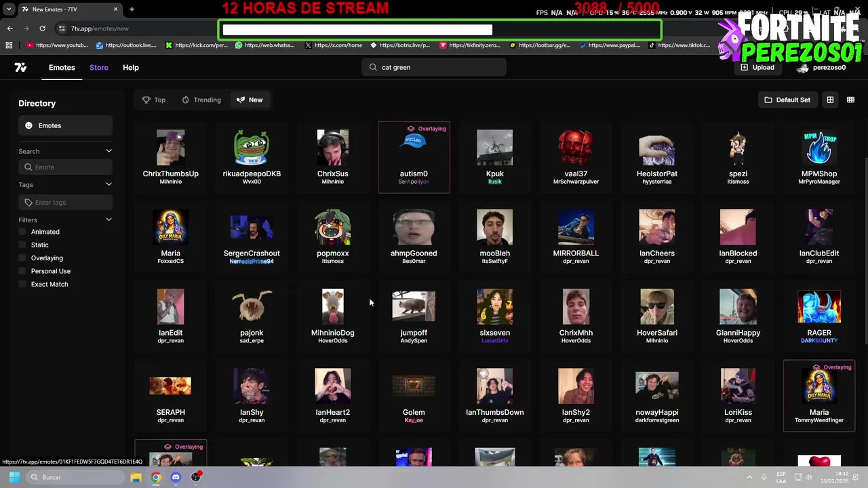Enable the Overlaying filter checkbox
This screenshot has width=868, height=488.
click(22, 258)
